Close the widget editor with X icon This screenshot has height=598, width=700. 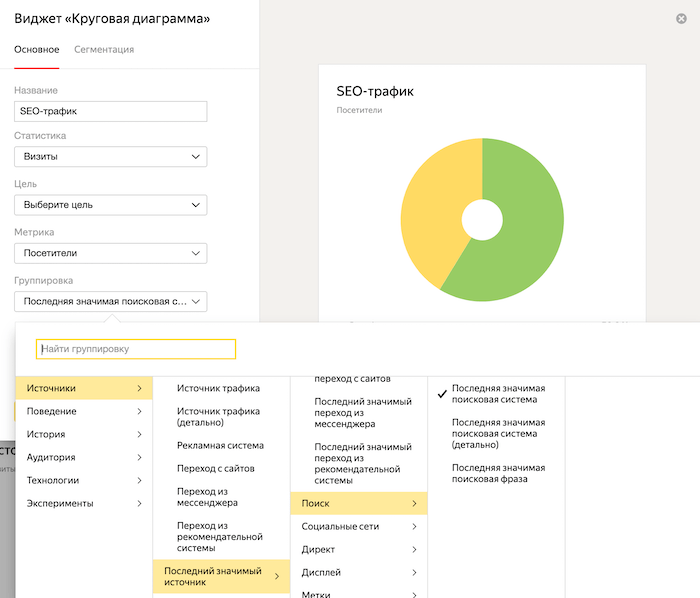[x=681, y=18]
